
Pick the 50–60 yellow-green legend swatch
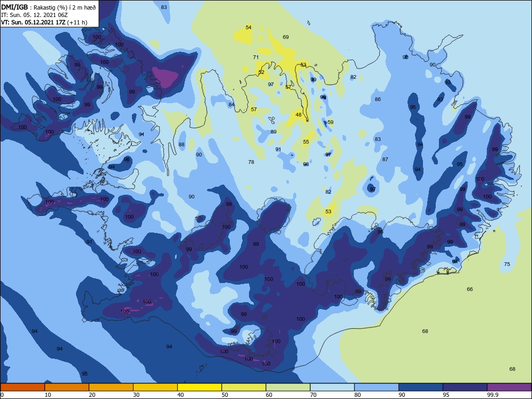point(244,387)
